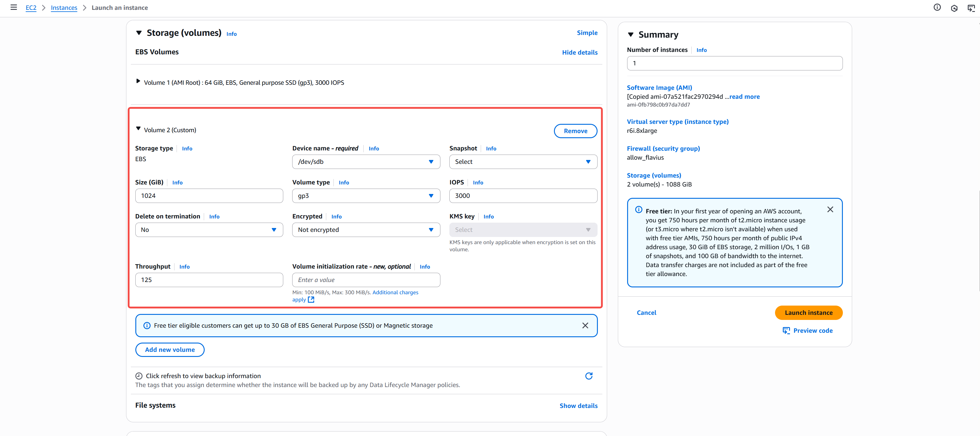The height and width of the screenshot is (436, 980).
Task: Open the Delete on termination dropdown
Action: click(x=209, y=229)
